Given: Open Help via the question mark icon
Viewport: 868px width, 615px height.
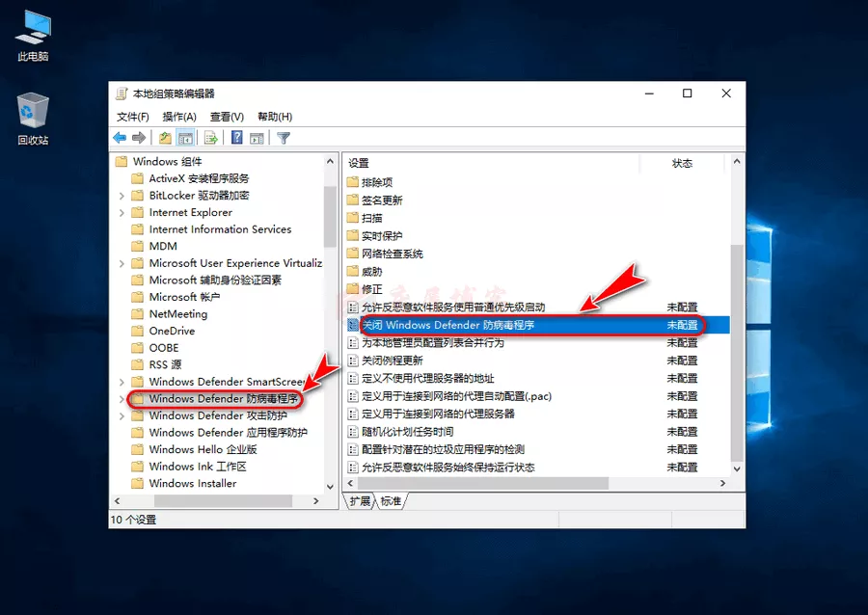Looking at the screenshot, I should click(x=236, y=138).
